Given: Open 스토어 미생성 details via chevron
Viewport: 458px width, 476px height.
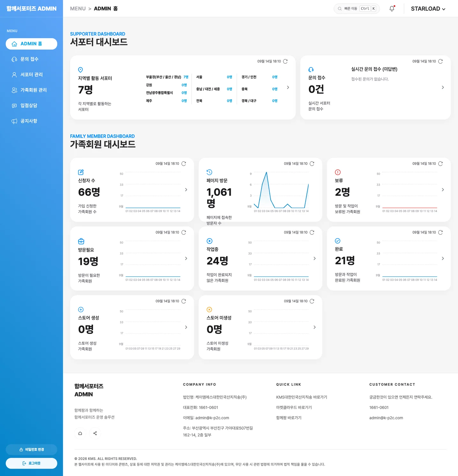Looking at the screenshot, I should pos(314,327).
